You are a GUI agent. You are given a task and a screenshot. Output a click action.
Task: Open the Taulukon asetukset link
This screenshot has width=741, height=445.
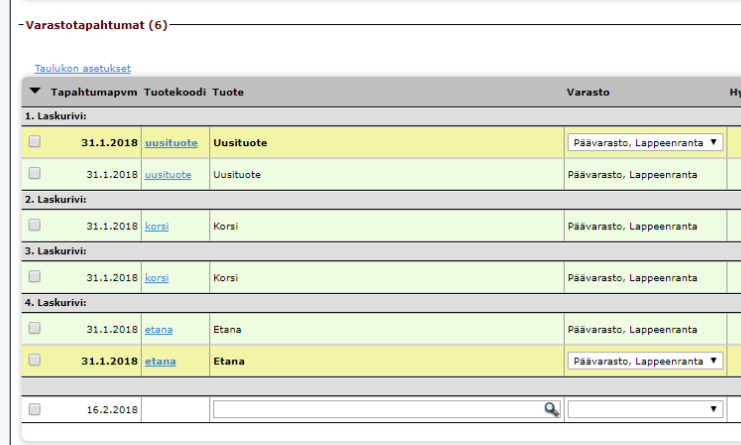coord(83,68)
